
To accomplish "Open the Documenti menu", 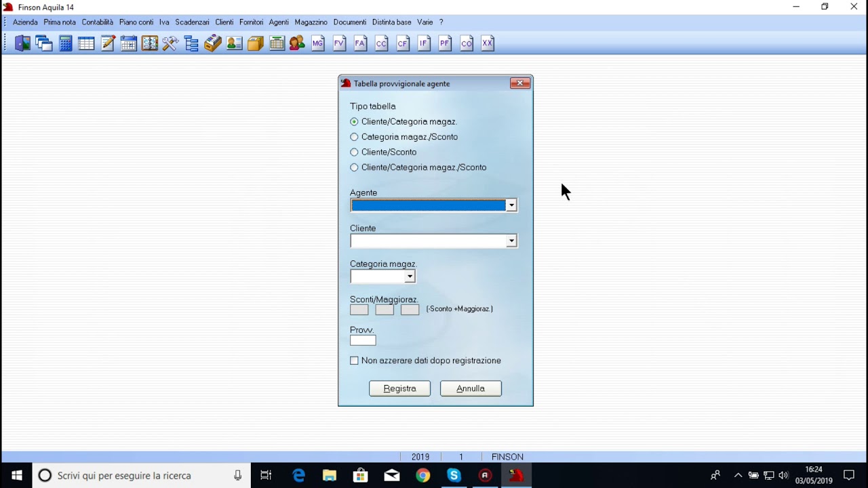I will point(350,22).
